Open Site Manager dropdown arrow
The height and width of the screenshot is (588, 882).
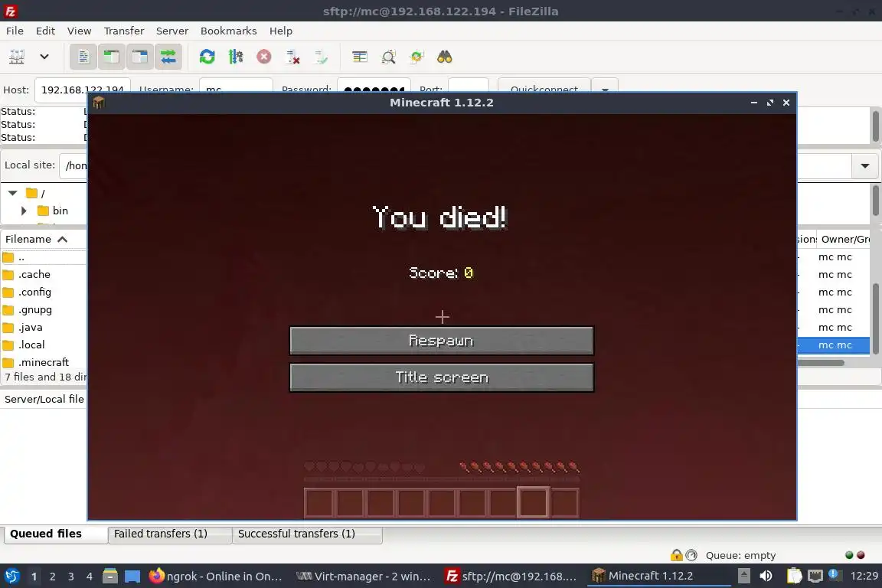tap(44, 57)
